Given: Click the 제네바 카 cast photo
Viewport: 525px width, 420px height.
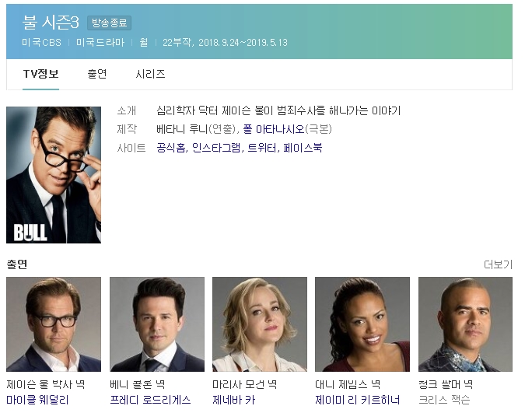Looking at the screenshot, I should (x=260, y=324).
